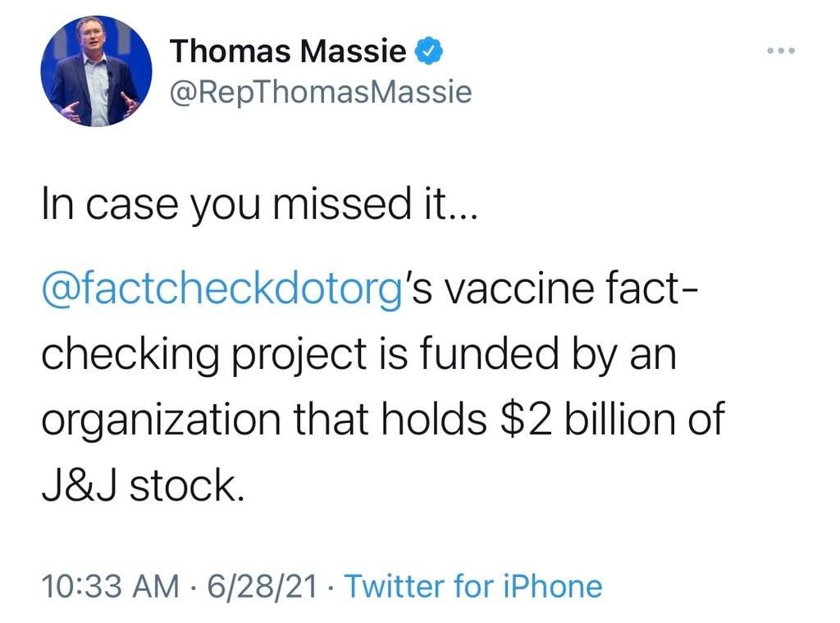Click the display name Thomas Massie

(x=288, y=53)
